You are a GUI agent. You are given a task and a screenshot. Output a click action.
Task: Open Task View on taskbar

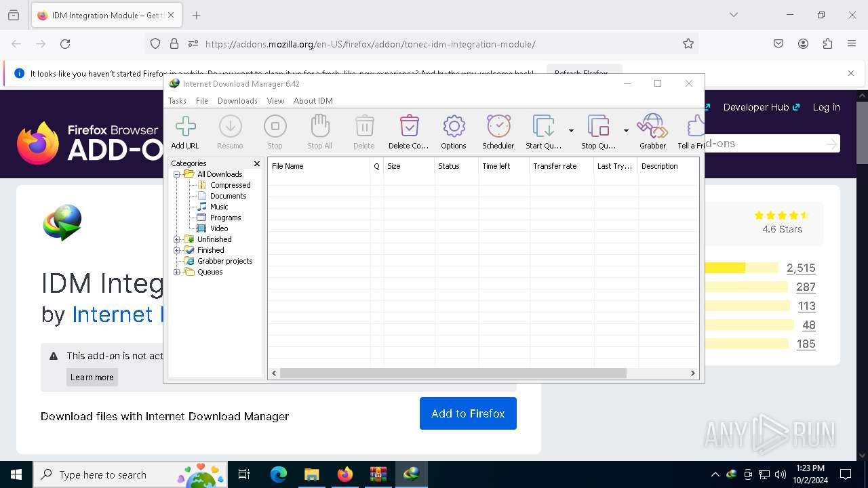pos(244,474)
